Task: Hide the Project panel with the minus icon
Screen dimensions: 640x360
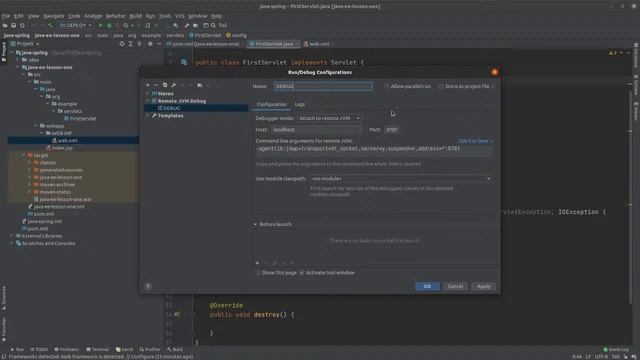Action: (159, 44)
